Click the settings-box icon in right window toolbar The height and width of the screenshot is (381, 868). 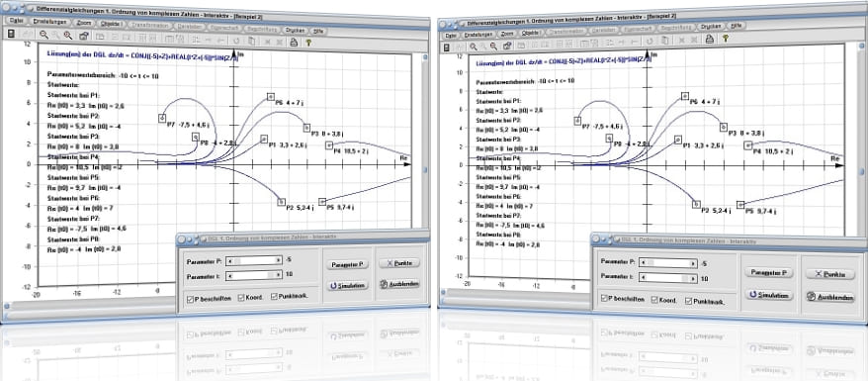507,46
